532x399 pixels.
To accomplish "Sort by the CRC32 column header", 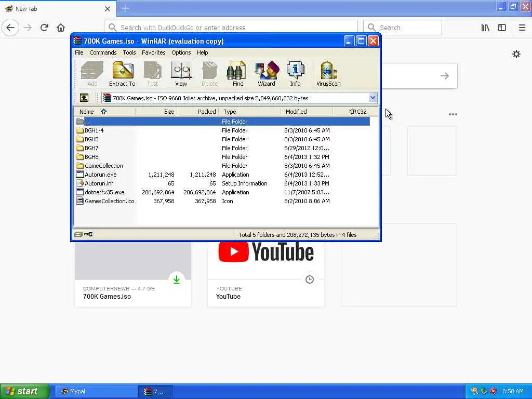I will [x=351, y=112].
